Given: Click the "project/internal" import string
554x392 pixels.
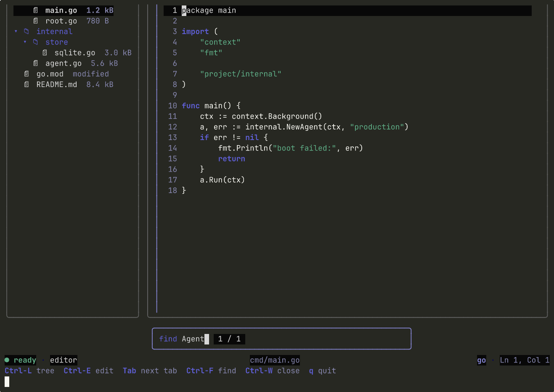Looking at the screenshot, I should pos(241,74).
